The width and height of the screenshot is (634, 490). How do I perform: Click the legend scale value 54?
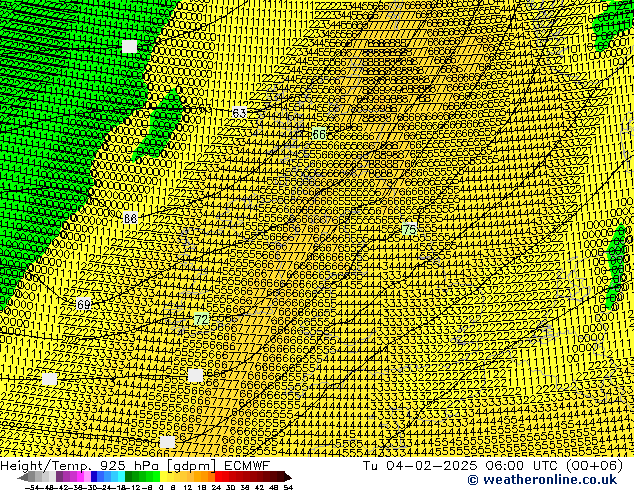pos(288,487)
